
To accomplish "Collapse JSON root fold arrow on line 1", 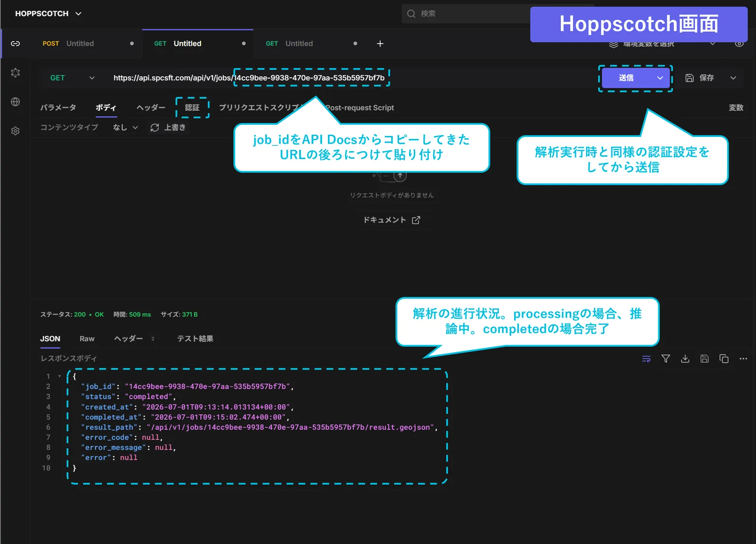I will pos(60,376).
